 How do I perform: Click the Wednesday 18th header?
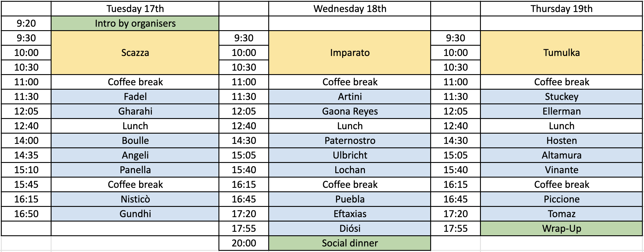pyautogui.click(x=350, y=9)
